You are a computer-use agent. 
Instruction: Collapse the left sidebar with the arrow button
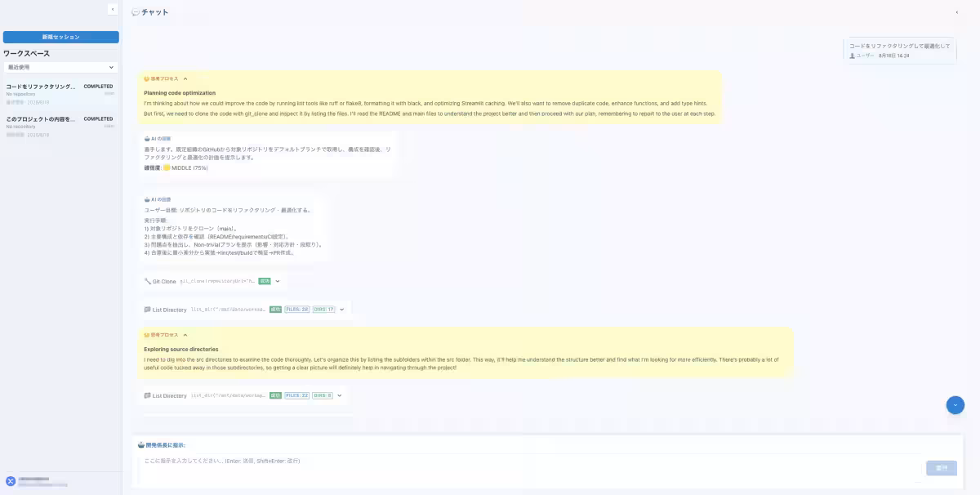pyautogui.click(x=113, y=9)
